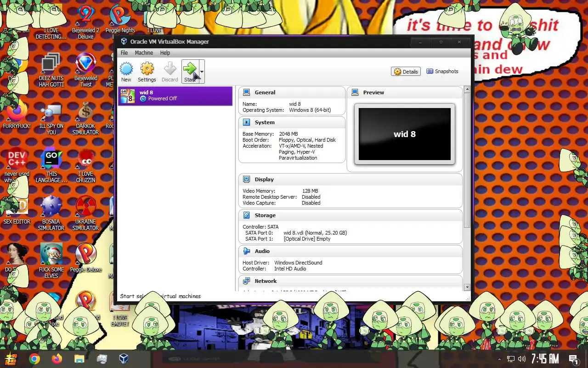Select Peggle Nights desktop icon
Screen dimensions: 588x368
(x=120, y=20)
